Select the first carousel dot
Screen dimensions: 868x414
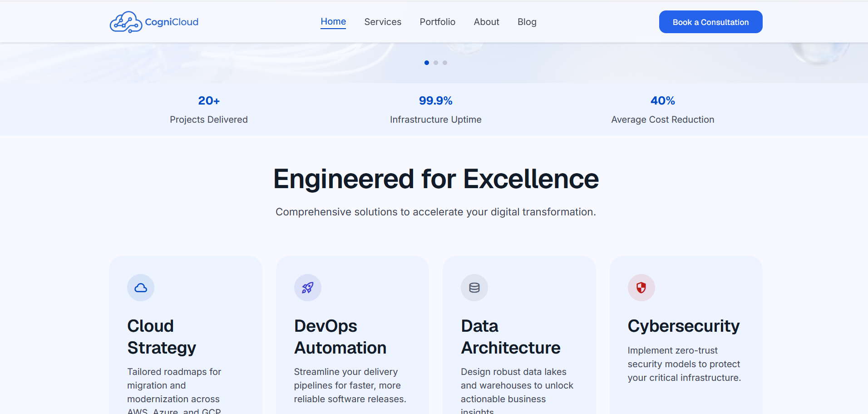pyautogui.click(x=427, y=63)
